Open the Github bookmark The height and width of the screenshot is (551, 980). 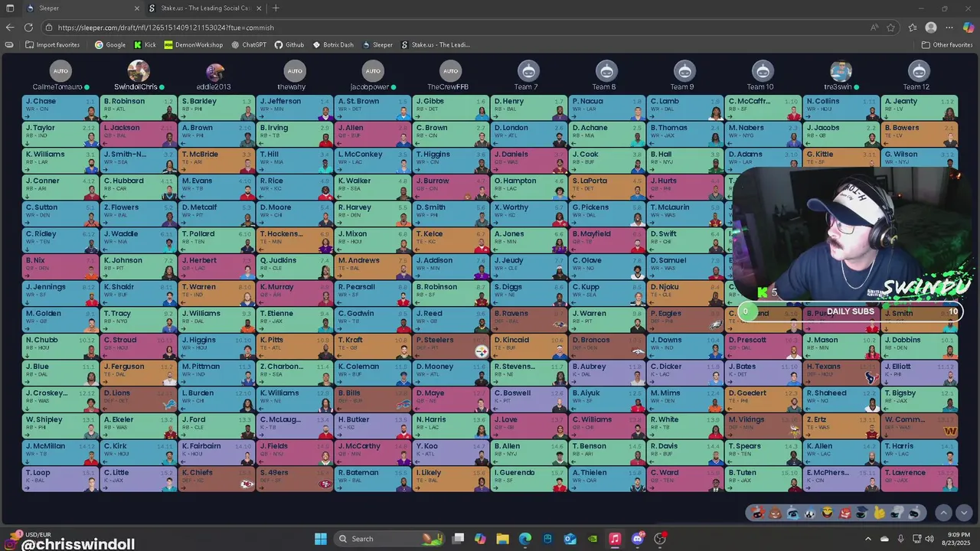[289, 44]
